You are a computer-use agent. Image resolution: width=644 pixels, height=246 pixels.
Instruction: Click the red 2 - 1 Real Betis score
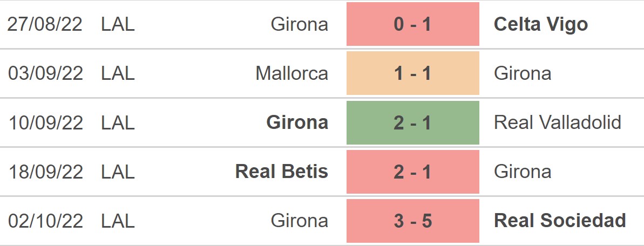(412, 172)
